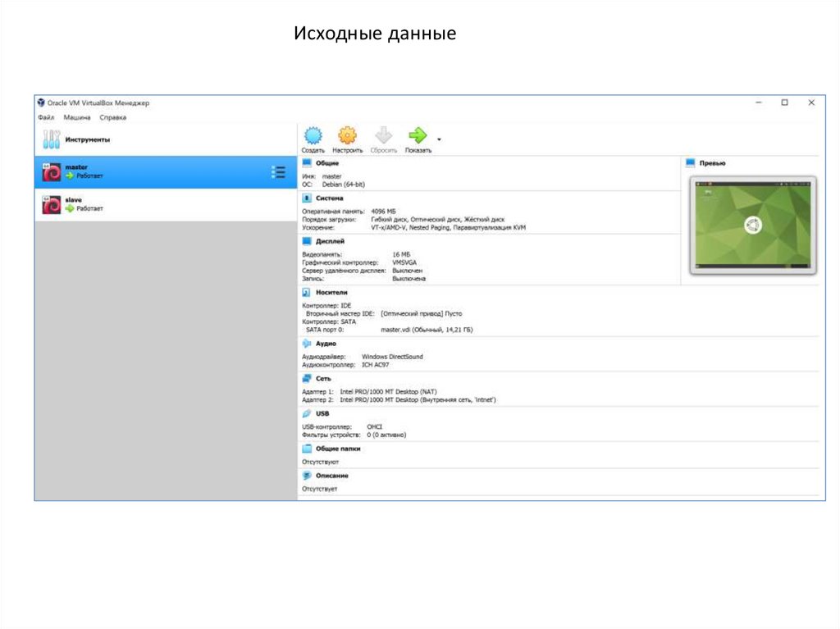Select the slave virtual machine

click(166, 205)
